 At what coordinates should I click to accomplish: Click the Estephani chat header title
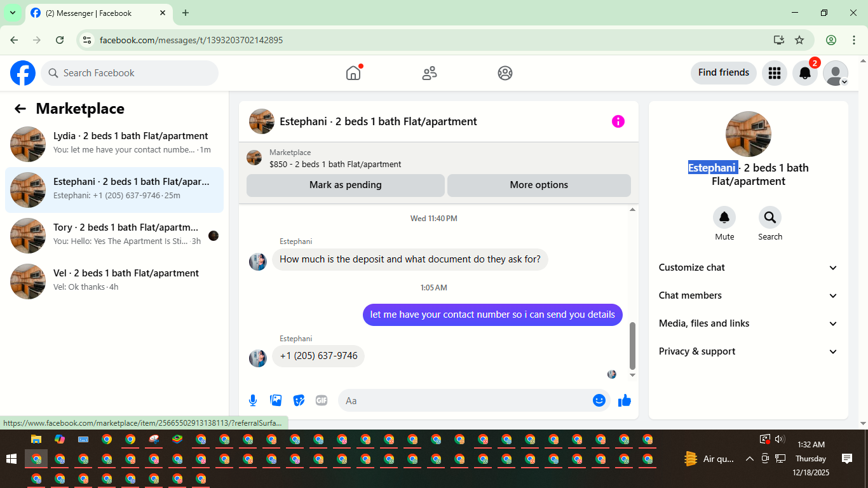(x=378, y=121)
